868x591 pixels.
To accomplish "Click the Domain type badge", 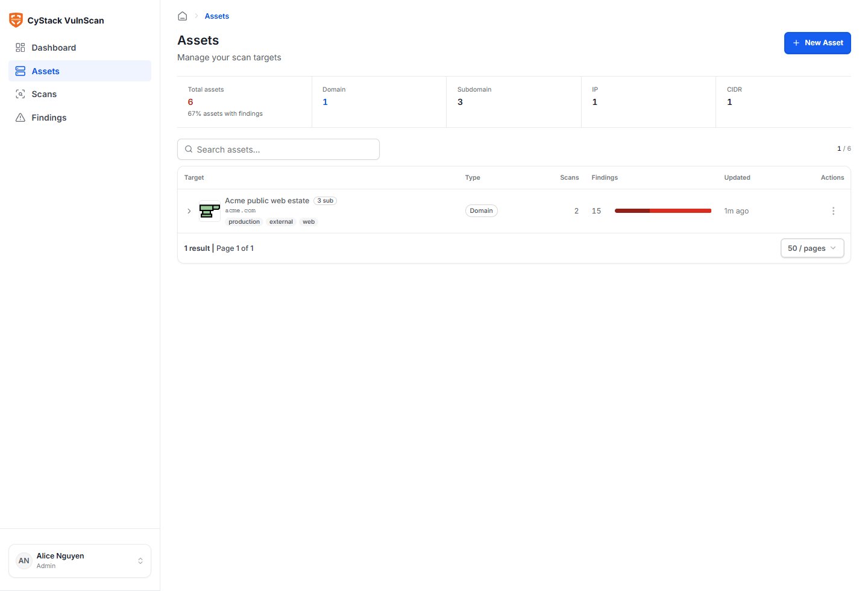I will click(x=482, y=211).
